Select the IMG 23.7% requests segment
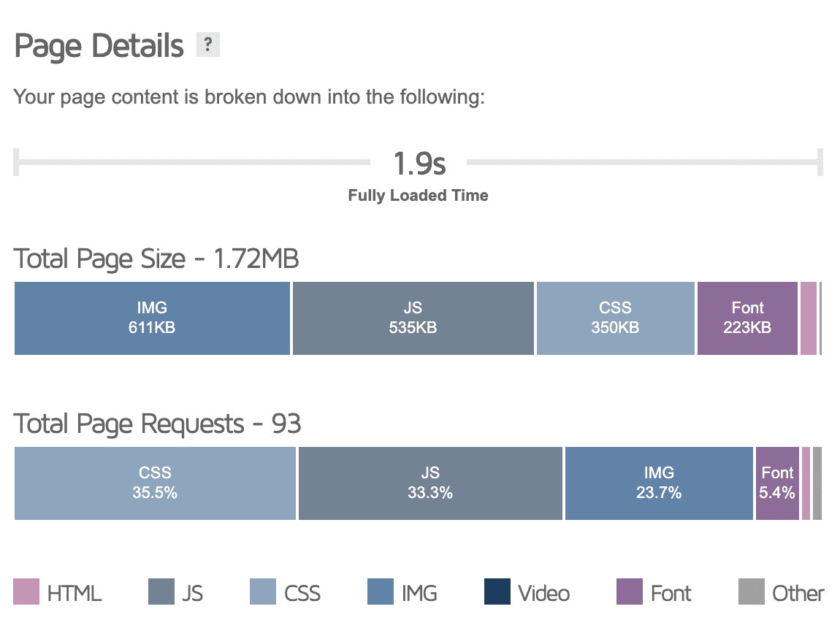 (659, 483)
